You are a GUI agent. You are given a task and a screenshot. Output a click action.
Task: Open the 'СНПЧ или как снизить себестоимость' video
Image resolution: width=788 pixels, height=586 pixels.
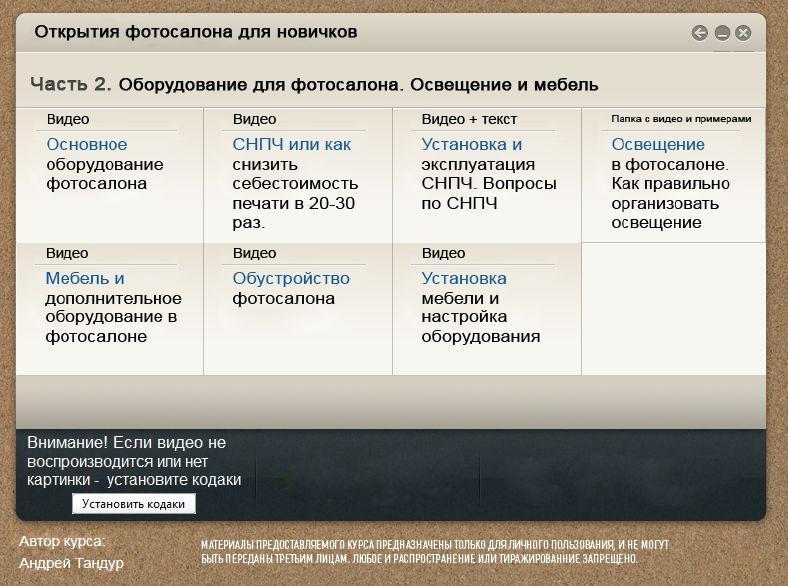pyautogui.click(x=291, y=145)
